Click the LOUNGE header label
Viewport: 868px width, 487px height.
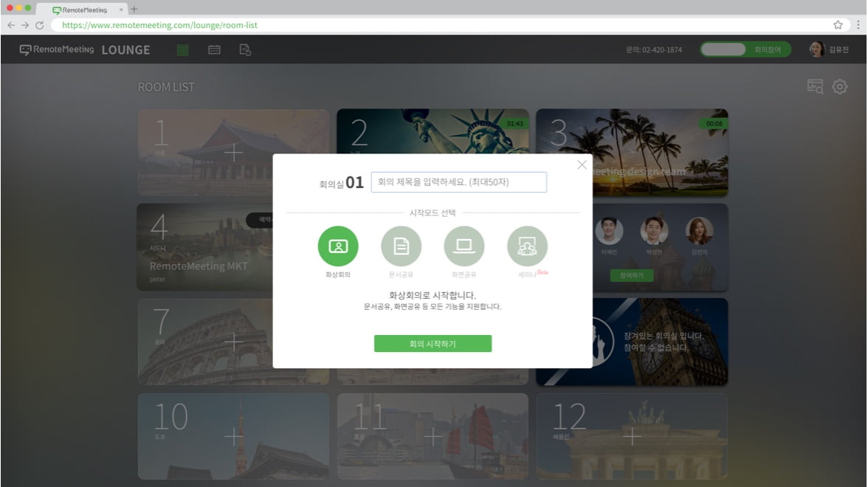coord(125,50)
